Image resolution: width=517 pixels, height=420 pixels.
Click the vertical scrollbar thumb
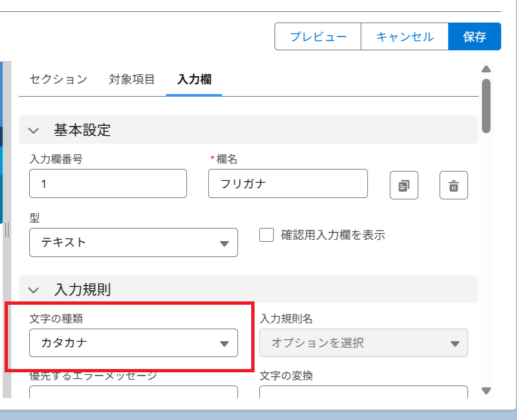486,106
